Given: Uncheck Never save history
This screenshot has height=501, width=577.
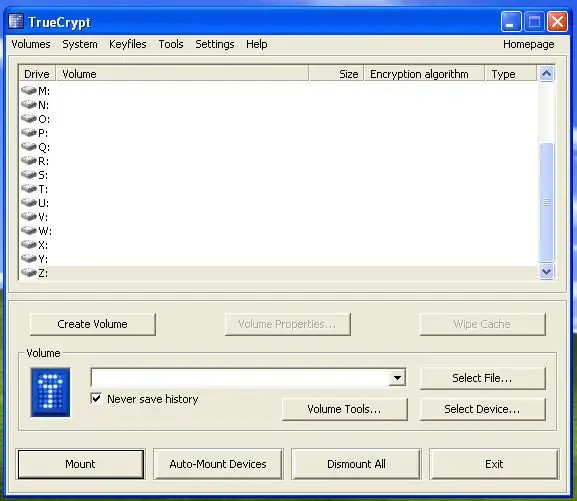Looking at the screenshot, I should [96, 398].
